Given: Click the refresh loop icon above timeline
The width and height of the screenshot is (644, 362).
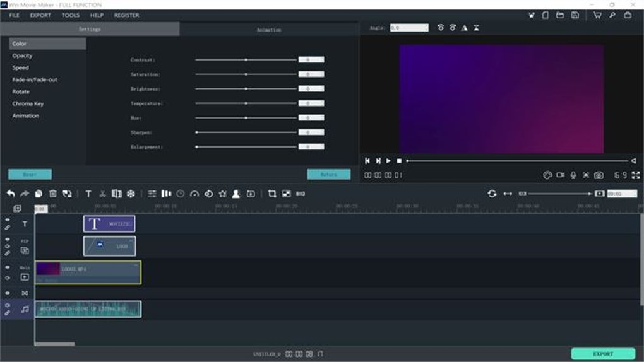Looking at the screenshot, I should pos(492,194).
